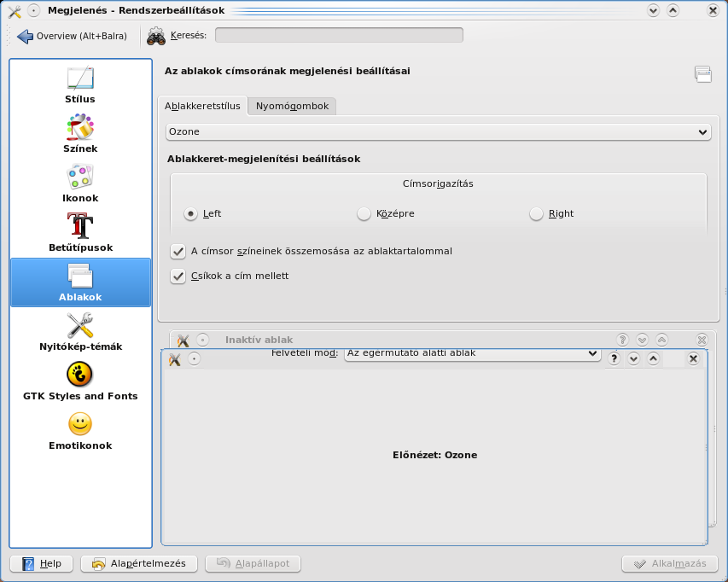Viewport: 728px width, 582px height.
Task: Switch to the Ablakkeretstílus tab
Action: pos(202,106)
